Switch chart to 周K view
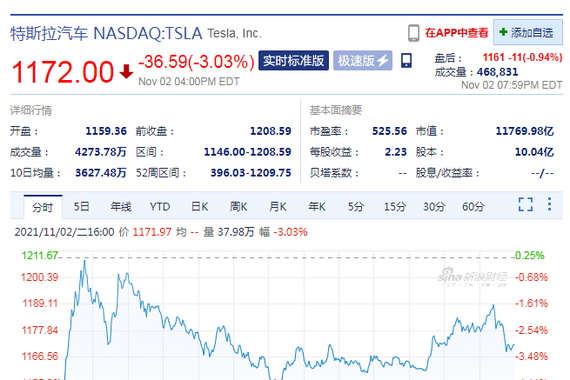This screenshot has height=380, width=570. click(238, 207)
